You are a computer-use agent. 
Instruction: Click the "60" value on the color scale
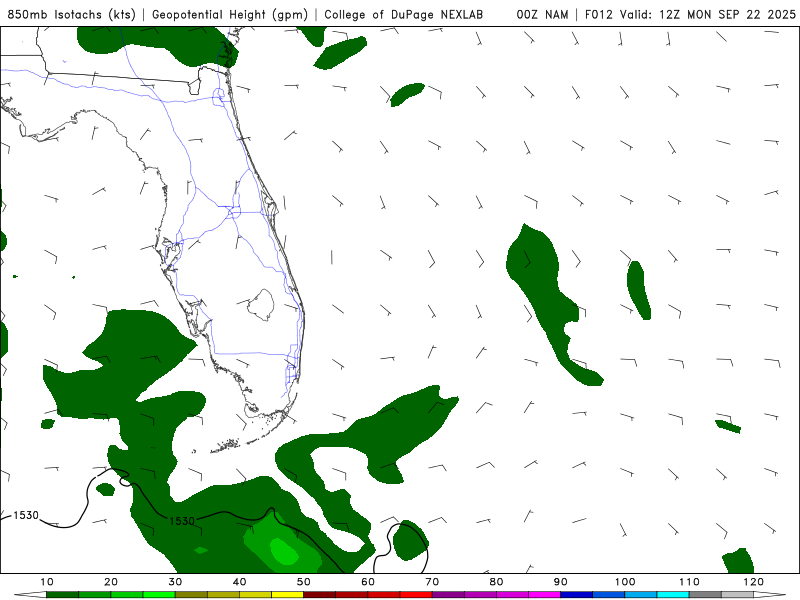click(x=368, y=582)
